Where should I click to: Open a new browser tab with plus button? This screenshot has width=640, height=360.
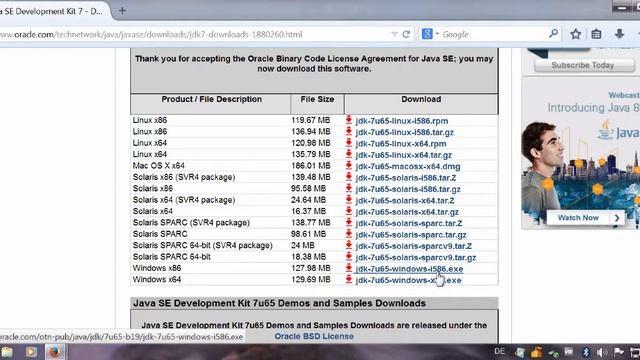(122, 11)
